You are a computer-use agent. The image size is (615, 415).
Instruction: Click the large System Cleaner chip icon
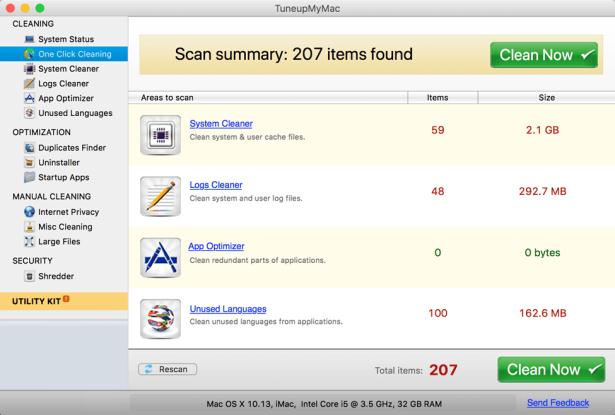click(159, 135)
